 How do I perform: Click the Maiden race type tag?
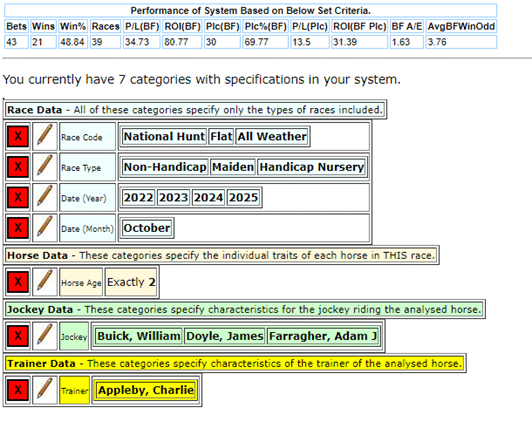point(233,167)
